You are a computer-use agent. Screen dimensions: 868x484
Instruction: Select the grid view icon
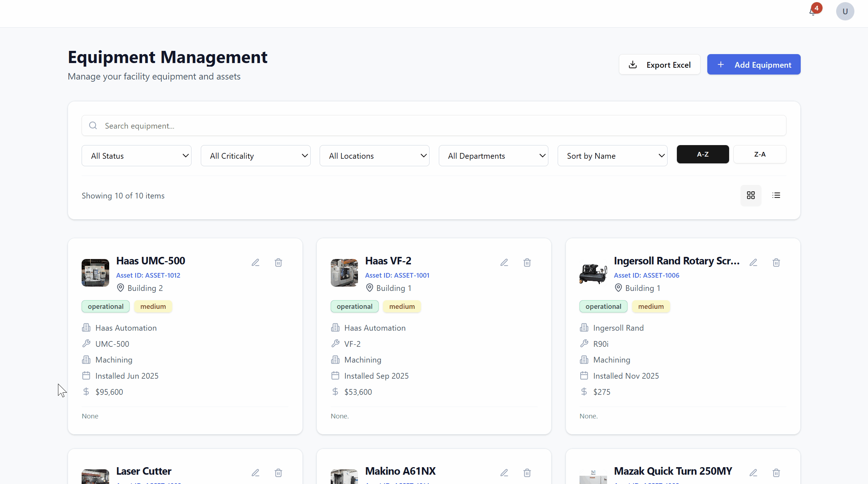tap(751, 195)
